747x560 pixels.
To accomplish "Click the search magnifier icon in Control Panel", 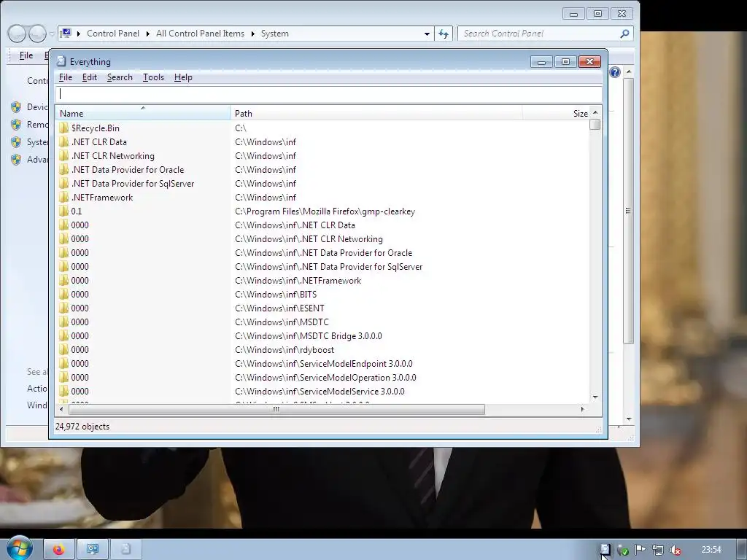I will [625, 34].
